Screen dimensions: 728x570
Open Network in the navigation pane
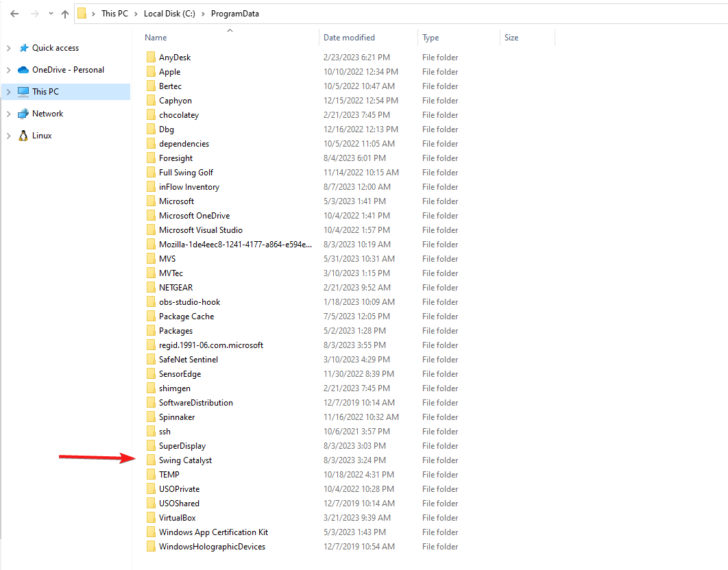[x=48, y=113]
